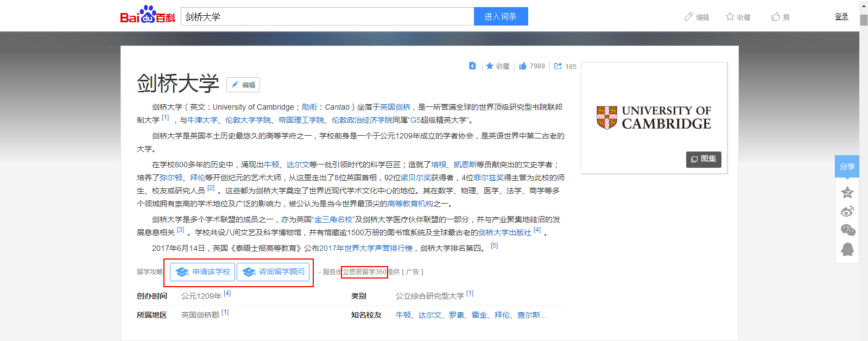Open 牛顿 in the 知名校友 row
The width and height of the screenshot is (868, 341).
tap(403, 315)
